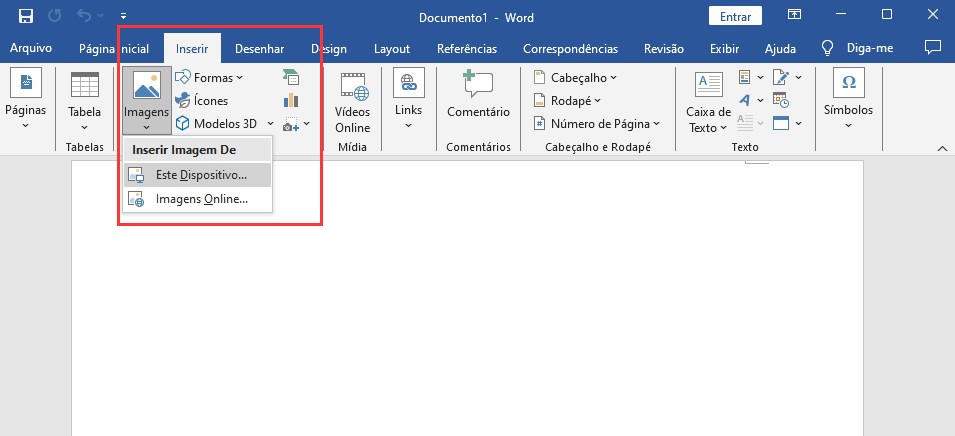Choose Este Dispositivo... from menu
The image size is (955, 436).
tap(197, 175)
